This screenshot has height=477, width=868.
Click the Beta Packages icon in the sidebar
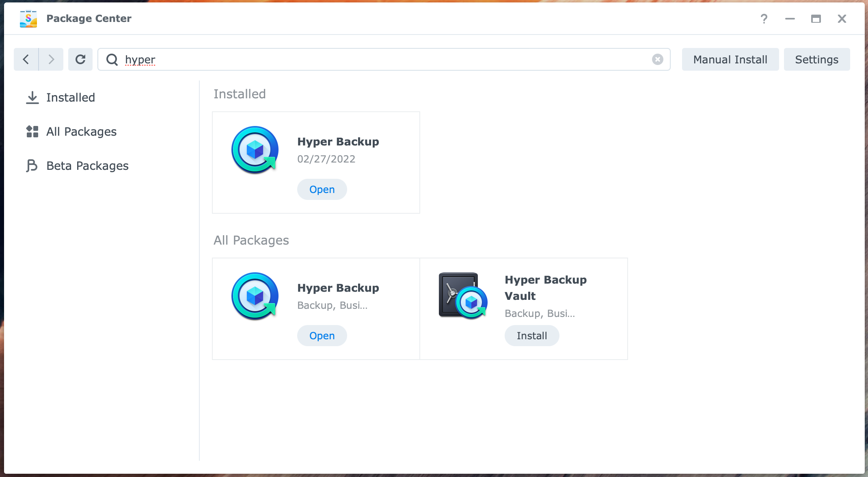[x=32, y=166]
